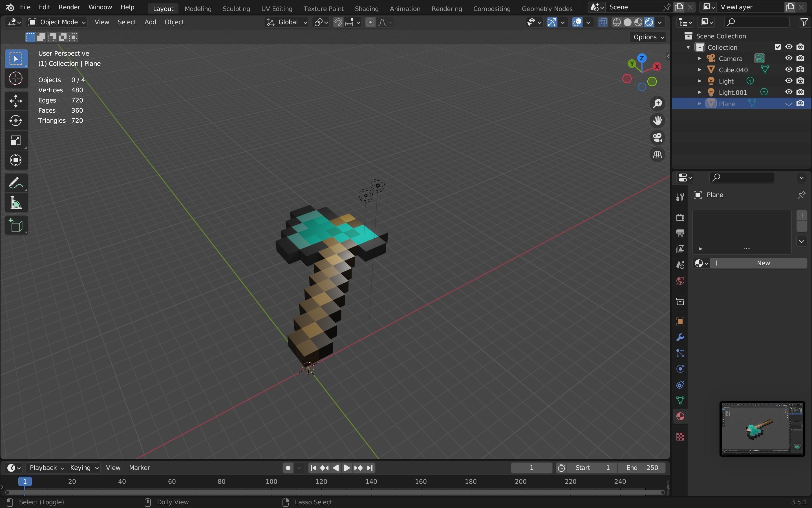Switch to the Shading workspace tab
The image size is (812, 508).
coord(367,8)
